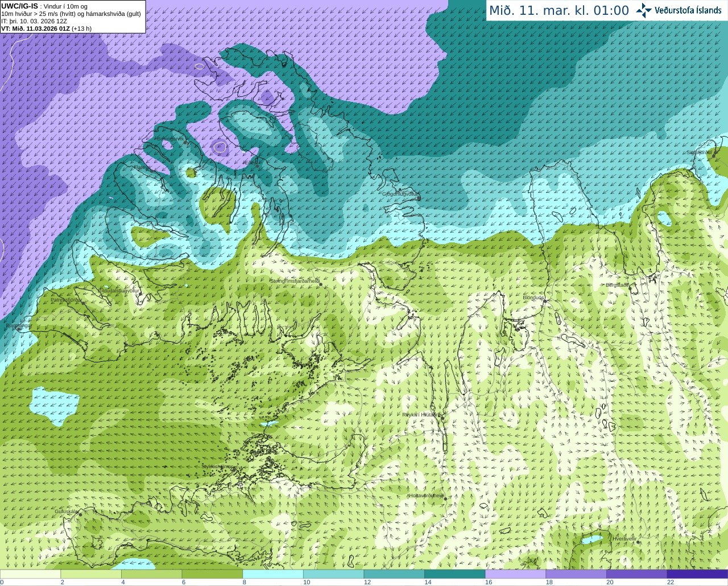
Task: Click the Gjögurflugvöllur station label
Action: (400, 194)
